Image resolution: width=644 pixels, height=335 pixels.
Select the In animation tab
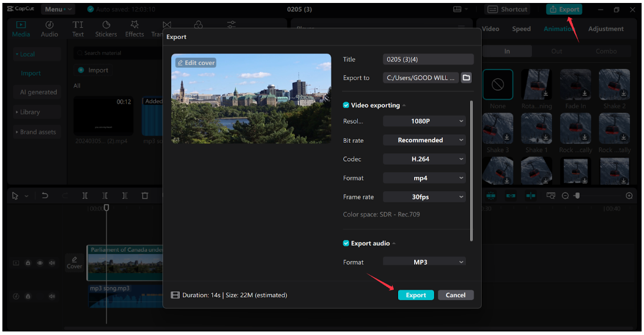click(507, 51)
